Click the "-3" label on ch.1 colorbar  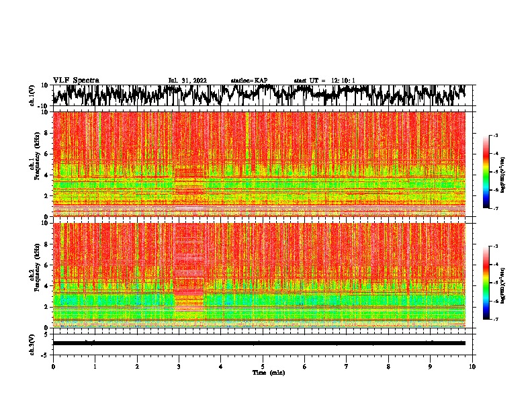tap(496, 135)
